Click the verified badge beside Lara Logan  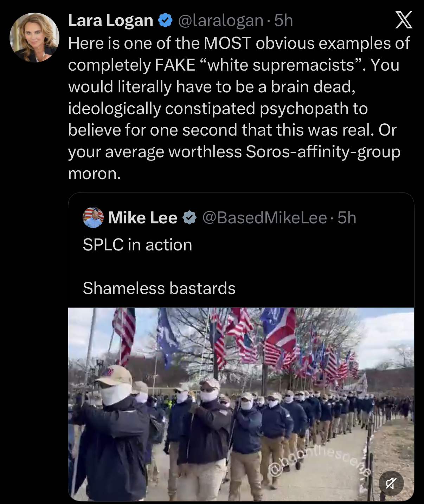[x=165, y=20]
